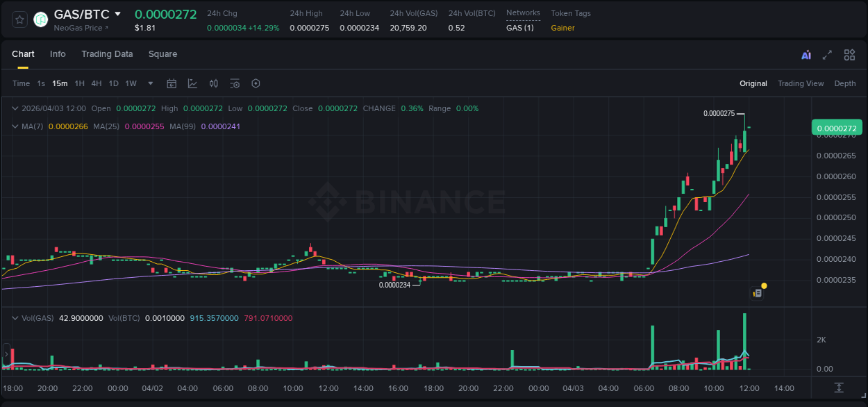
Task: Switch to Trading View chart mode
Action: 801,83
